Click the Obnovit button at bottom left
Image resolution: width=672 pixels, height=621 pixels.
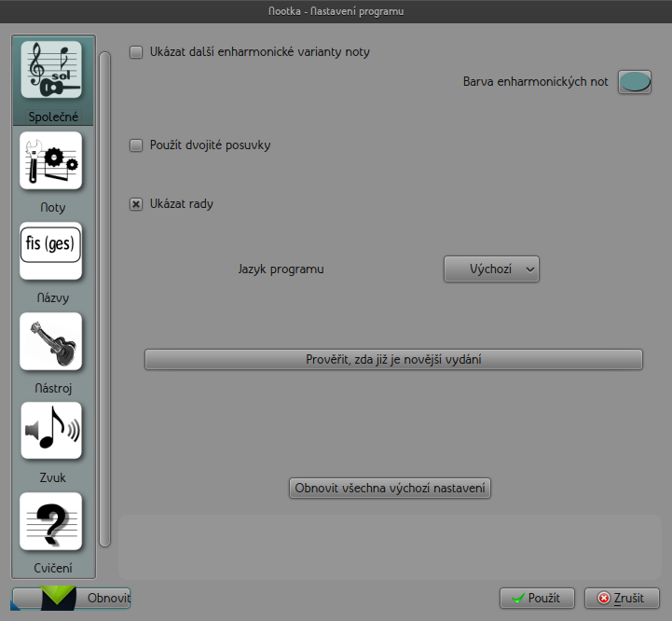pos(71,598)
